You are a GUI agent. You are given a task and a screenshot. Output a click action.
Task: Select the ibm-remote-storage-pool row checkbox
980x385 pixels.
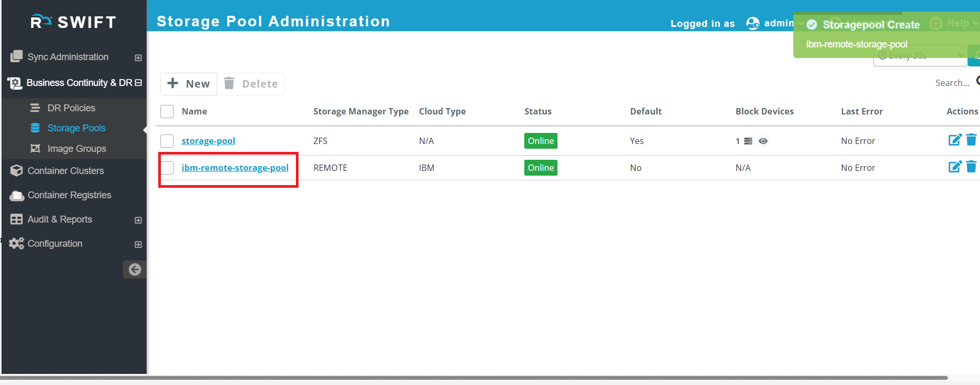tap(167, 168)
